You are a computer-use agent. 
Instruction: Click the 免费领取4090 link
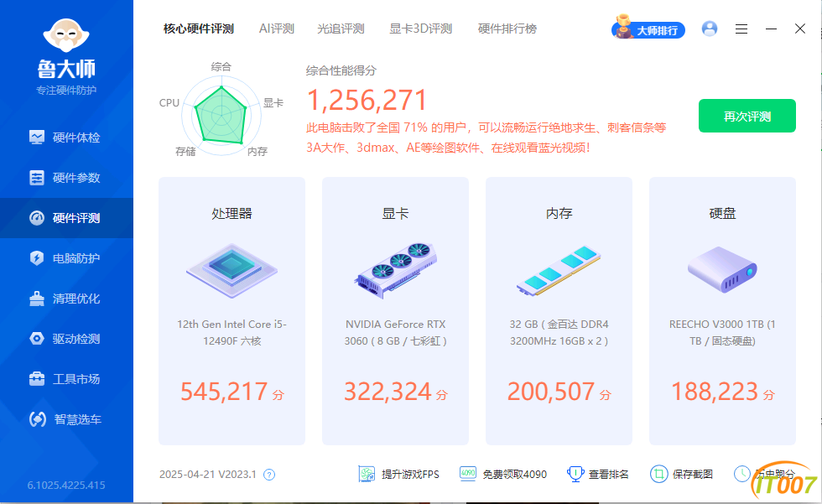[514, 474]
